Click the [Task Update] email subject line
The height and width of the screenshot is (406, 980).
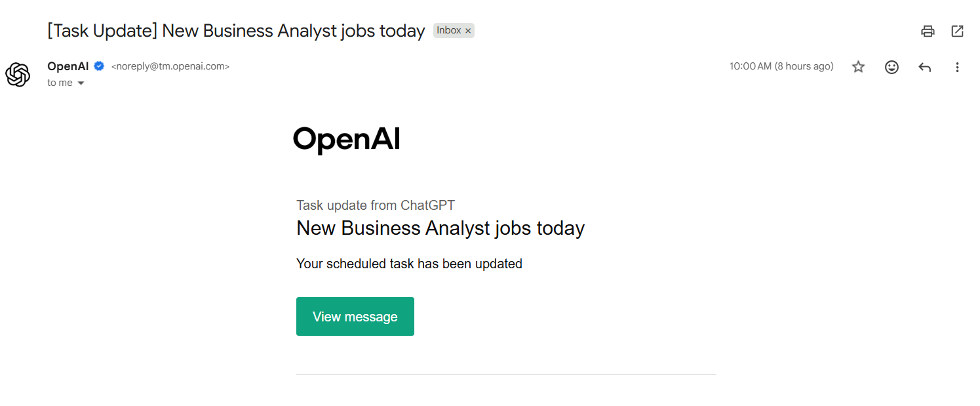point(236,30)
